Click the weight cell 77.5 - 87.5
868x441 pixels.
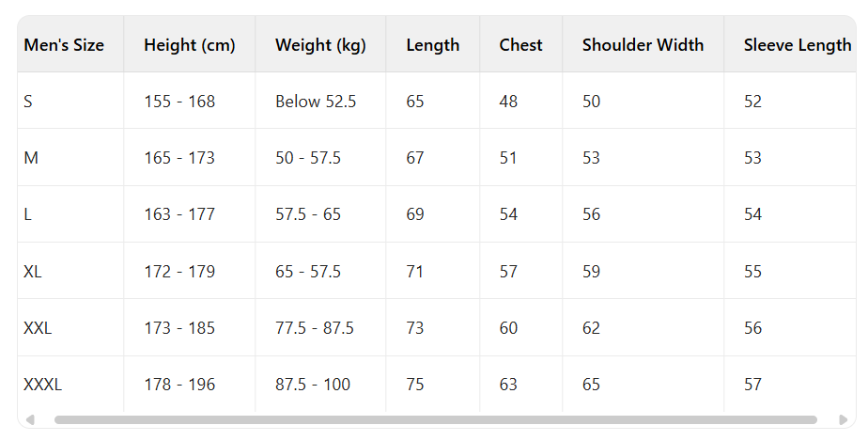315,328
